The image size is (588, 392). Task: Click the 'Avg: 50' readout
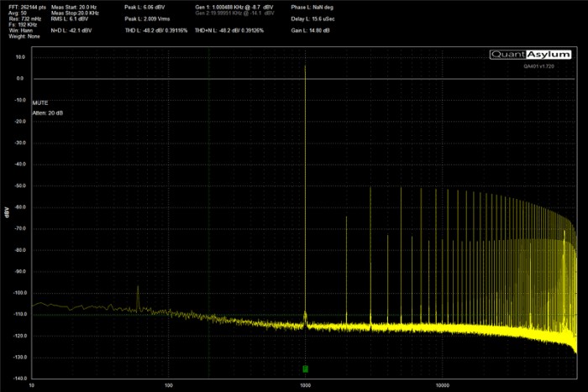18,13
